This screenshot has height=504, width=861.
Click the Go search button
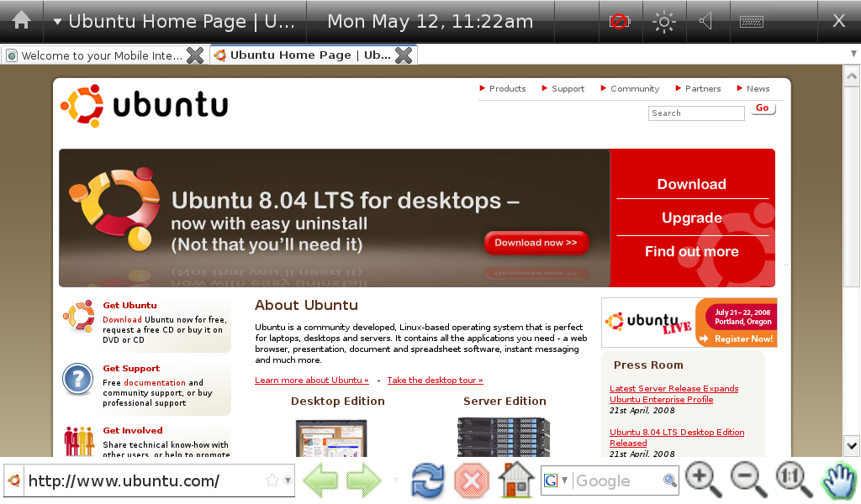tap(762, 108)
